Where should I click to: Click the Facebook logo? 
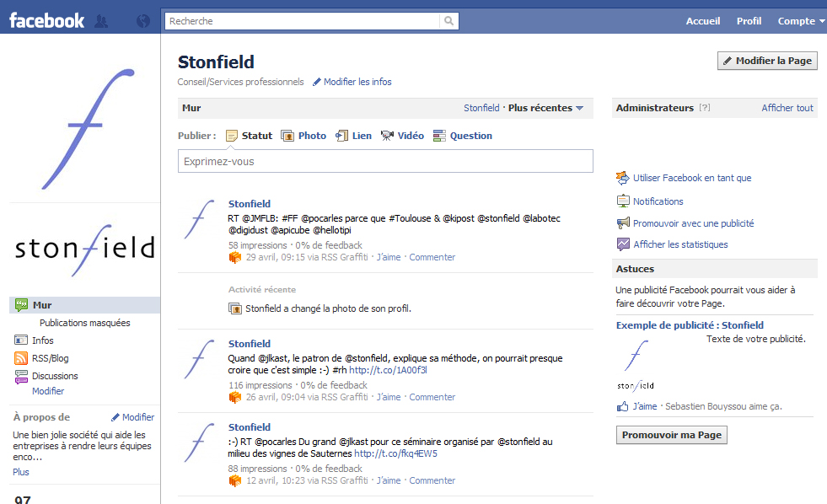(46, 20)
